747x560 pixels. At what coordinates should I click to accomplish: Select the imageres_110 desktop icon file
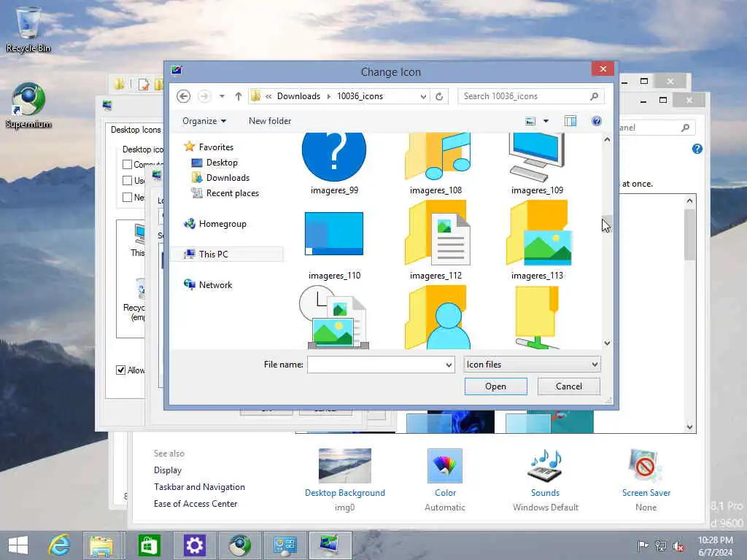(334, 241)
